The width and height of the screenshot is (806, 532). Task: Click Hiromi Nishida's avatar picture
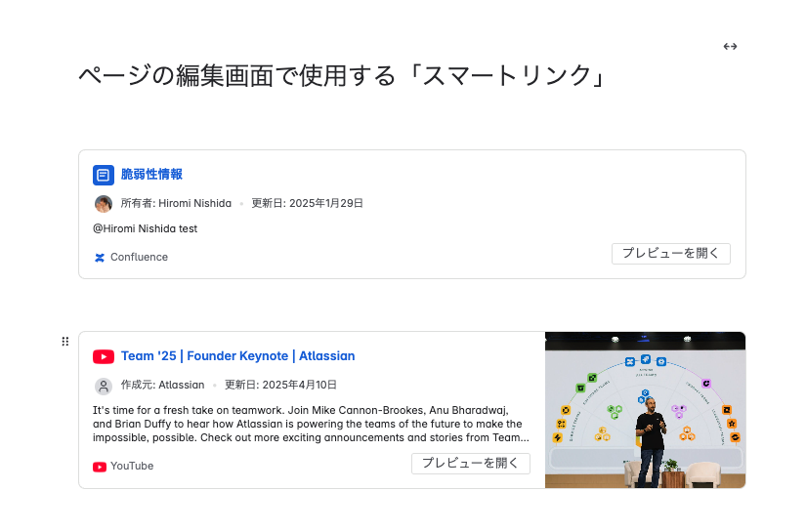pos(104,204)
